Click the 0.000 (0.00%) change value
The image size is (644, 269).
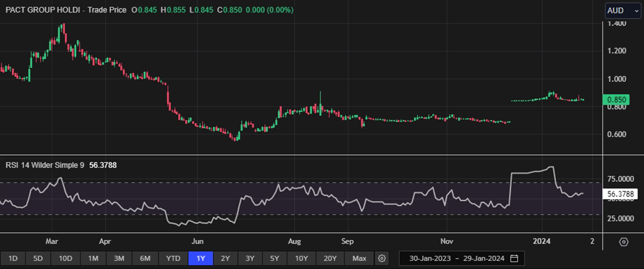(x=269, y=11)
